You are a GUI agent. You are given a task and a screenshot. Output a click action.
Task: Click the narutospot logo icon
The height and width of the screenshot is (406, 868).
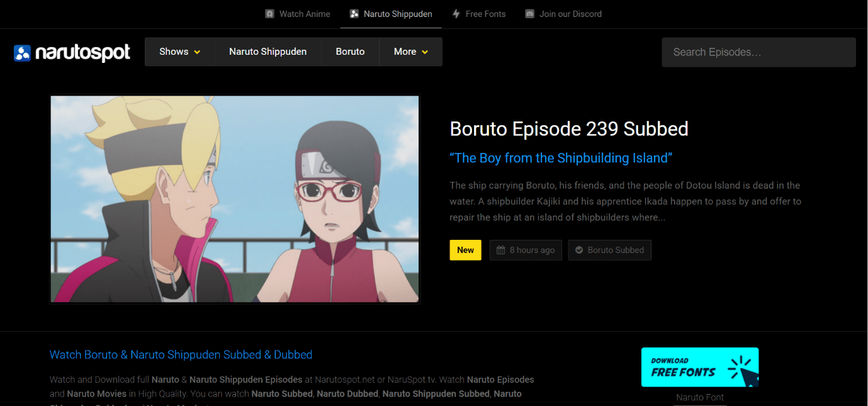22,53
